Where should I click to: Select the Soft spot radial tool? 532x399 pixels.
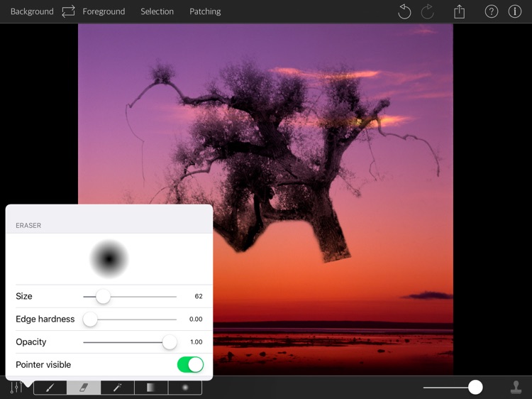[185, 388]
